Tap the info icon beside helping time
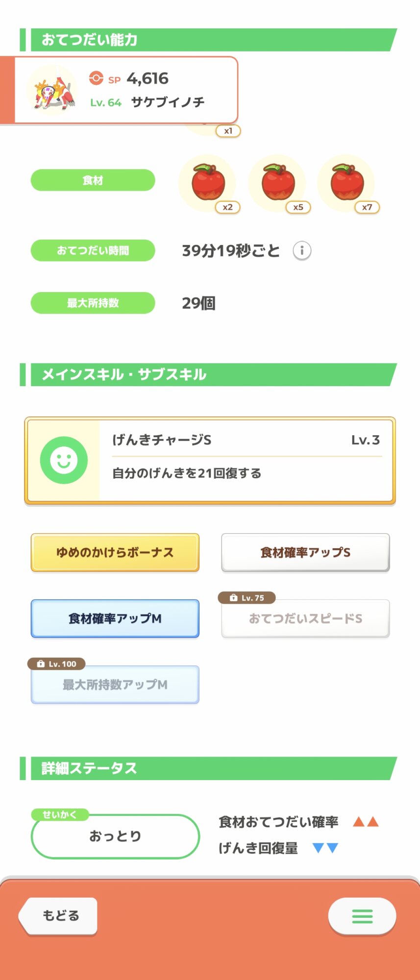 pos(302,251)
